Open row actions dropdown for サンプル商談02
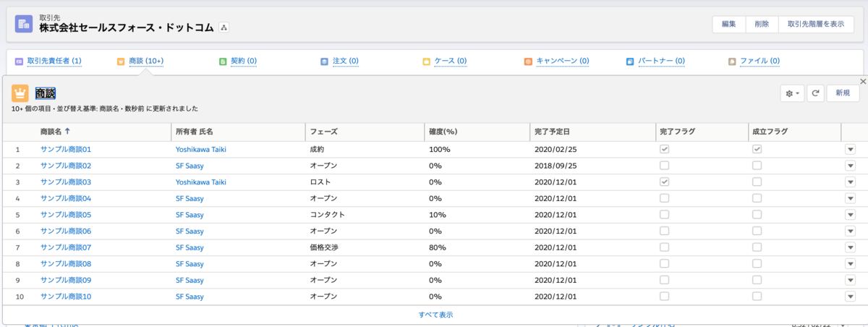Image resolution: width=868 pixels, height=327 pixels. [x=850, y=166]
